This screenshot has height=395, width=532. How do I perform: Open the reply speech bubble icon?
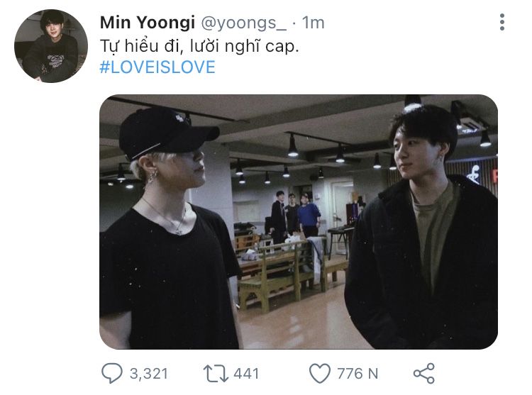coord(113,373)
